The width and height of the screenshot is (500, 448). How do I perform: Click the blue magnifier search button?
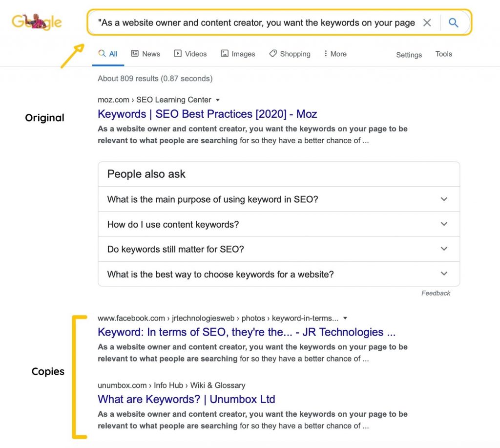tap(454, 22)
